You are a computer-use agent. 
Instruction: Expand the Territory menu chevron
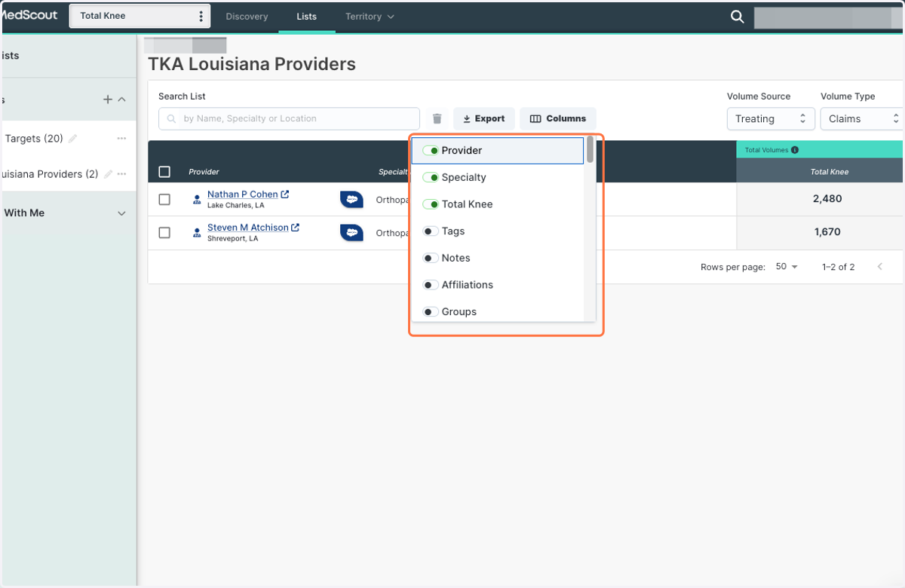(391, 17)
